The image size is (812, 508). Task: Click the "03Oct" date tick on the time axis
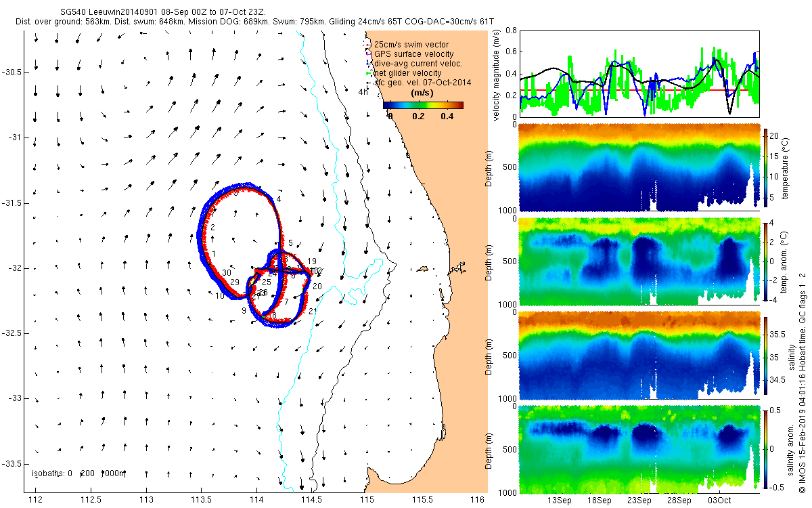pos(719,500)
